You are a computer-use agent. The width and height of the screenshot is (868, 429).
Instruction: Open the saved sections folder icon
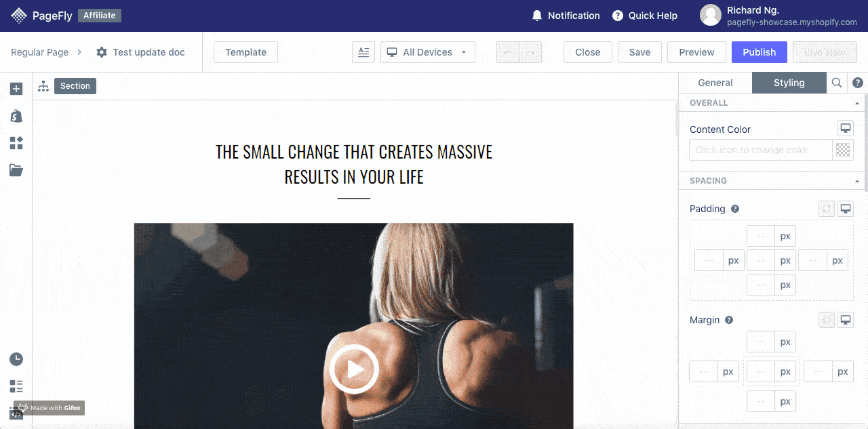click(x=16, y=170)
